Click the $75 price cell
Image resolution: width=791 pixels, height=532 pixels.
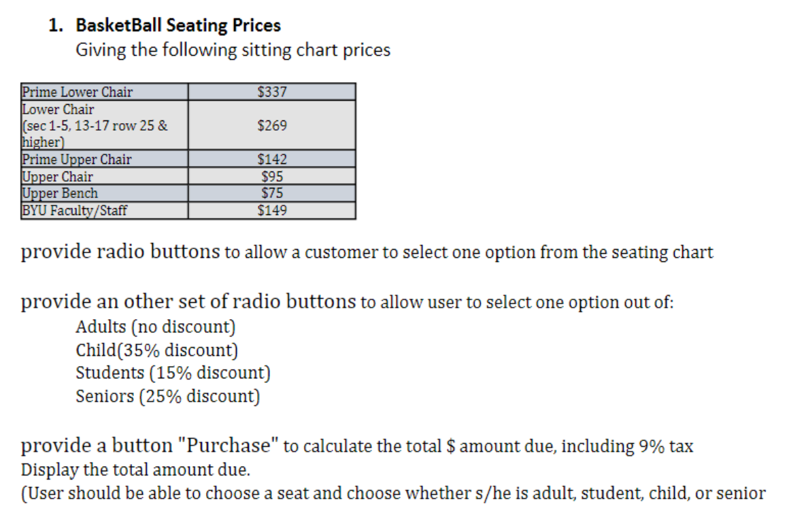272,193
